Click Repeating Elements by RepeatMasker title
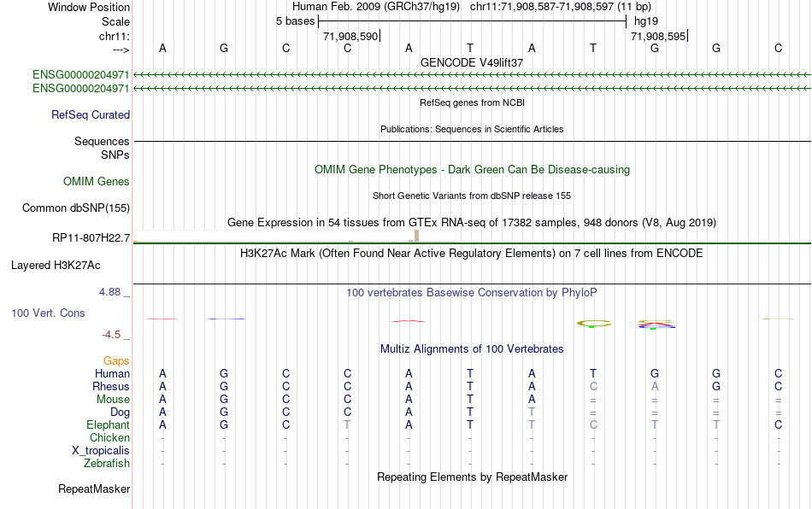 (x=472, y=477)
